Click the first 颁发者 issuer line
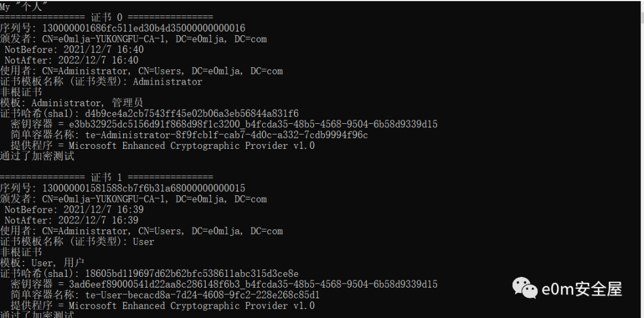 click(x=134, y=39)
